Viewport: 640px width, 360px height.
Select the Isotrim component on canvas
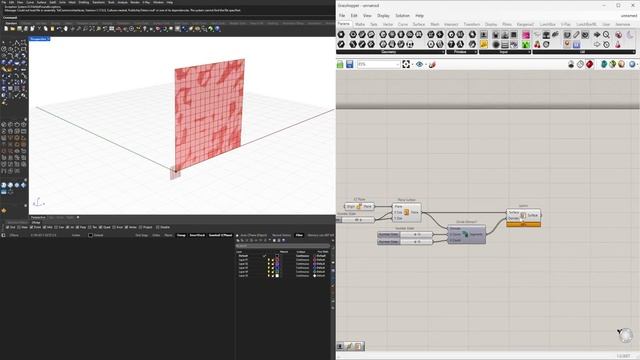tap(523, 218)
